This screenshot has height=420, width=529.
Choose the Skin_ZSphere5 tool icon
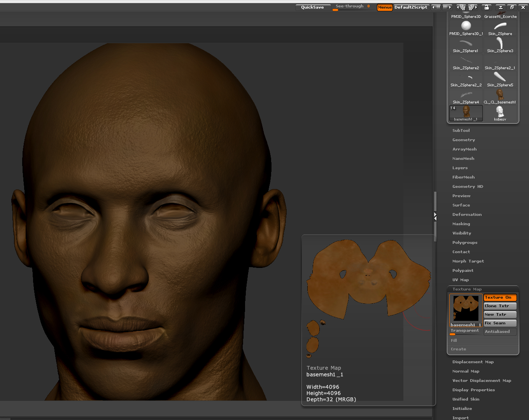point(500,79)
